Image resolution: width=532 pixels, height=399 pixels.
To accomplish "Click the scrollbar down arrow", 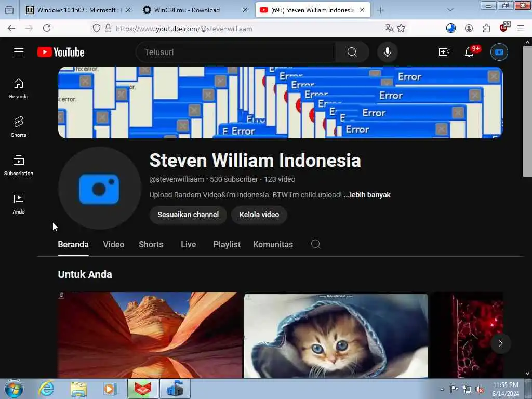I will click(x=527, y=374).
